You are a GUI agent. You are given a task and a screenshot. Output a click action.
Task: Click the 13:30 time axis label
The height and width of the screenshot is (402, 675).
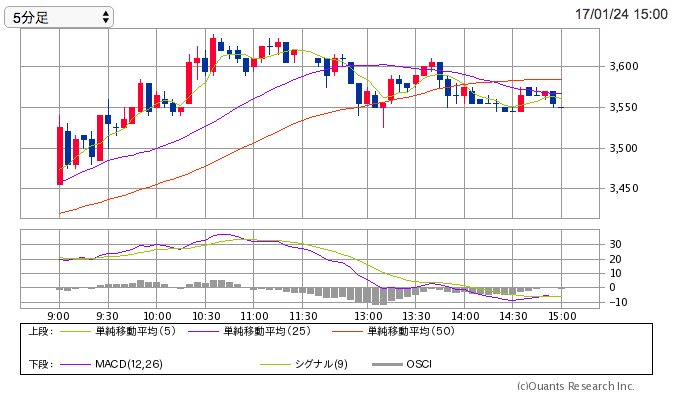416,316
